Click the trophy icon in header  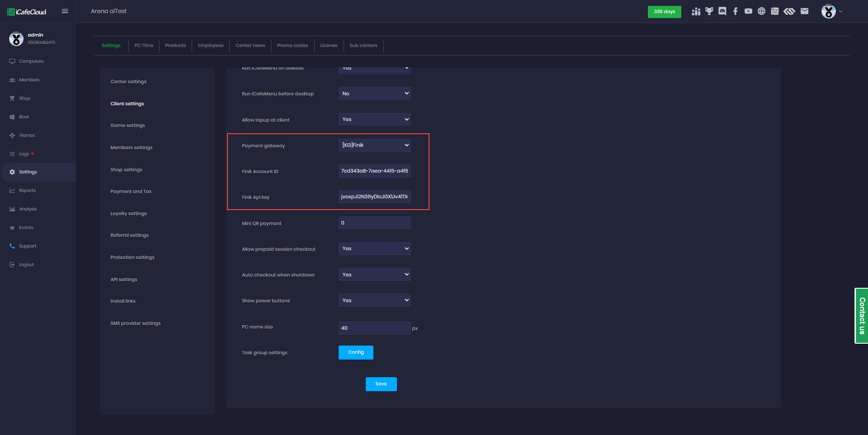click(x=709, y=11)
